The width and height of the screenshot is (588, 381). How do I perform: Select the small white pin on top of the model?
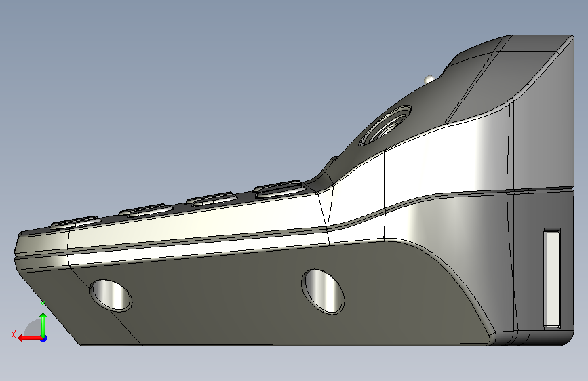[429, 79]
